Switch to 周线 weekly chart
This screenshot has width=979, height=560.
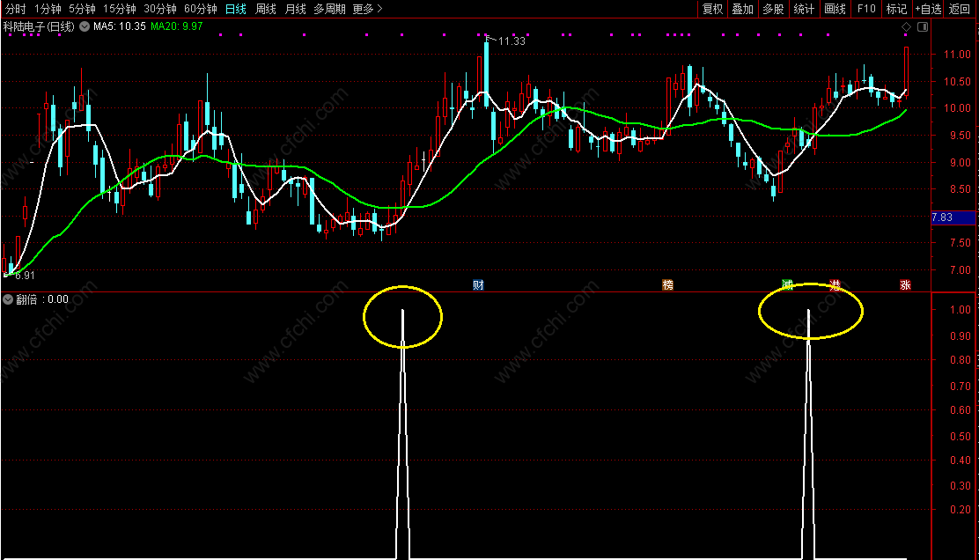pos(265,9)
